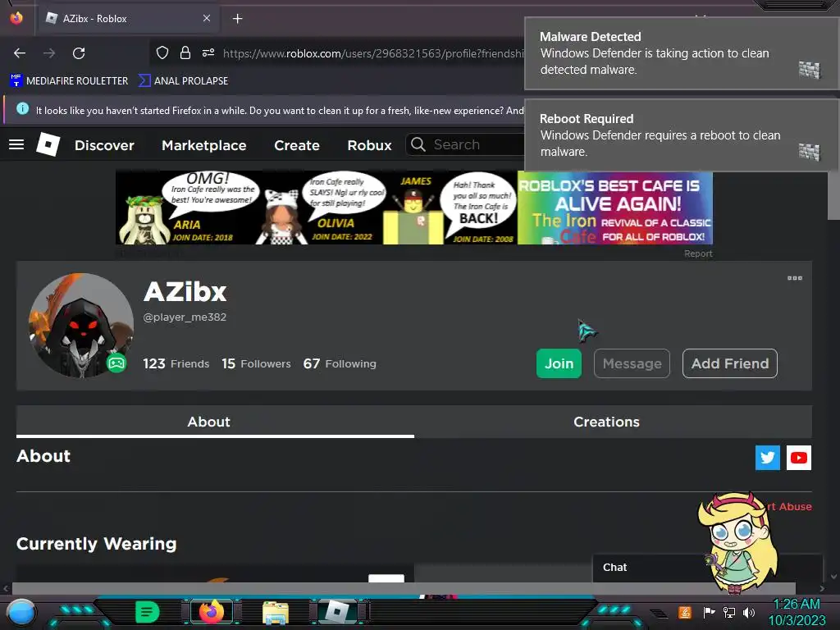
Task: Click the Roblox Search field
Action: click(465, 144)
